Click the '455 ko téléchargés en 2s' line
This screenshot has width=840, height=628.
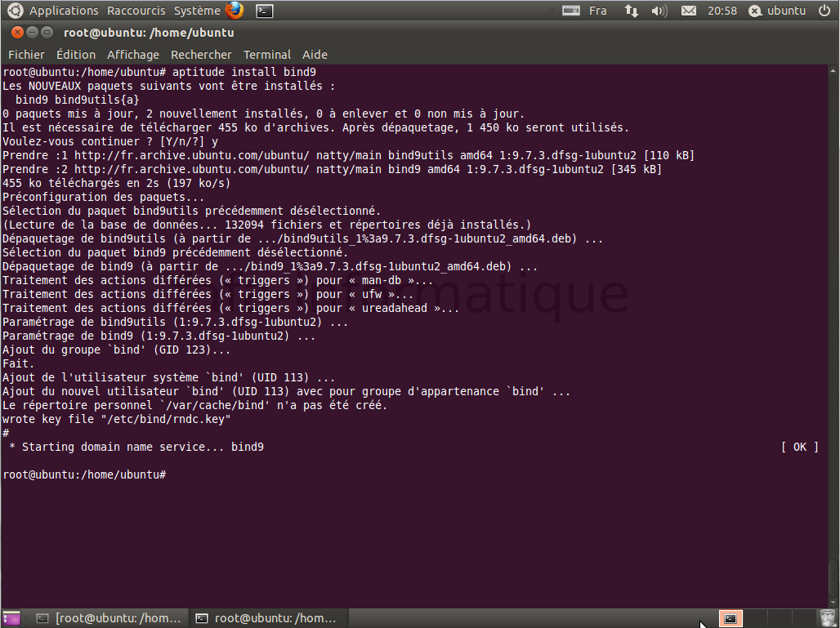point(117,183)
